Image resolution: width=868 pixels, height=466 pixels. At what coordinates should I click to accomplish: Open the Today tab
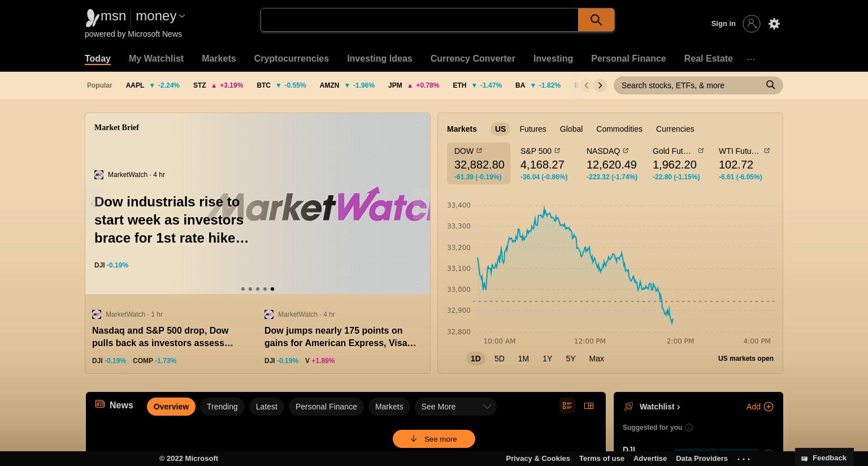point(97,59)
